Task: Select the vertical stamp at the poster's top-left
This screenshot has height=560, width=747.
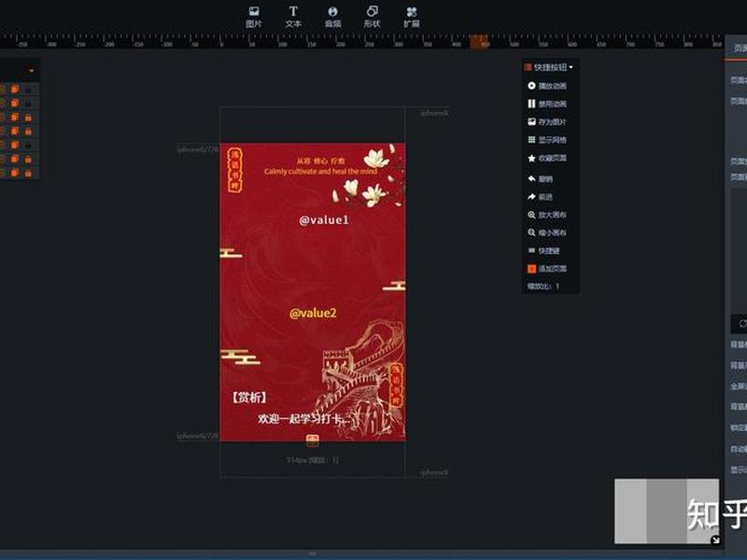Action: pyautogui.click(x=235, y=170)
